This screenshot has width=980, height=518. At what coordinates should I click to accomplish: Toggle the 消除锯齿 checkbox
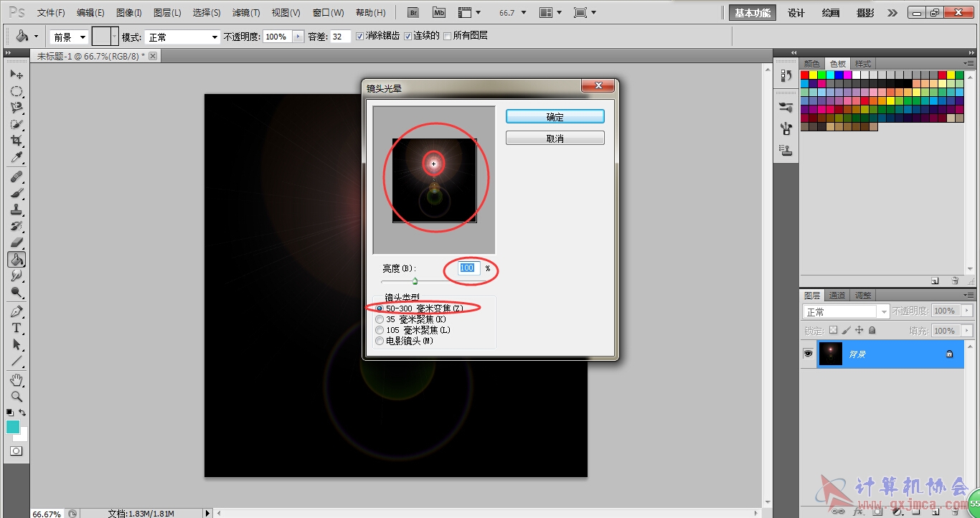(360, 36)
